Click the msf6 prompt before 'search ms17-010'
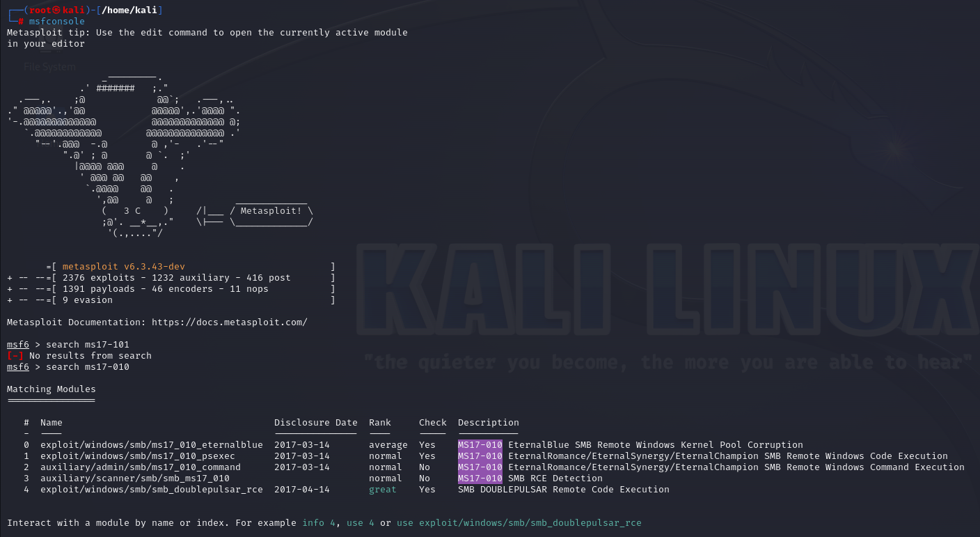This screenshot has height=537, width=980. pyautogui.click(x=18, y=367)
